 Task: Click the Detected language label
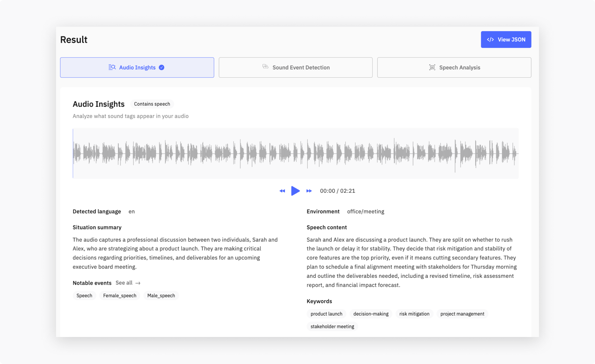tap(97, 211)
